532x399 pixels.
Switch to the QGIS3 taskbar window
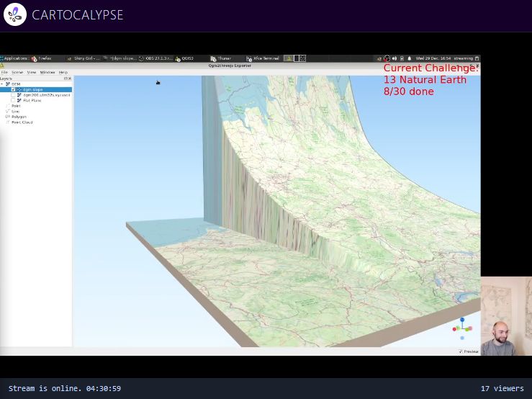185,58
